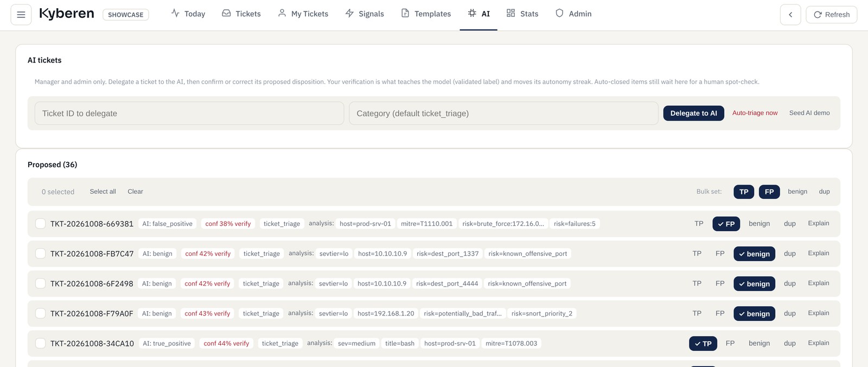
Task: Click risk=snort_priority_2 tag
Action: coord(542,313)
